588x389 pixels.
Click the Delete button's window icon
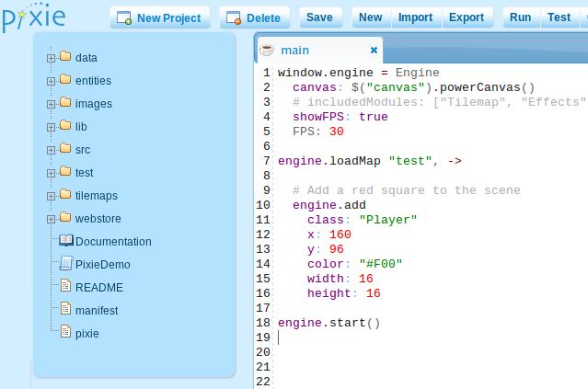coord(234,17)
